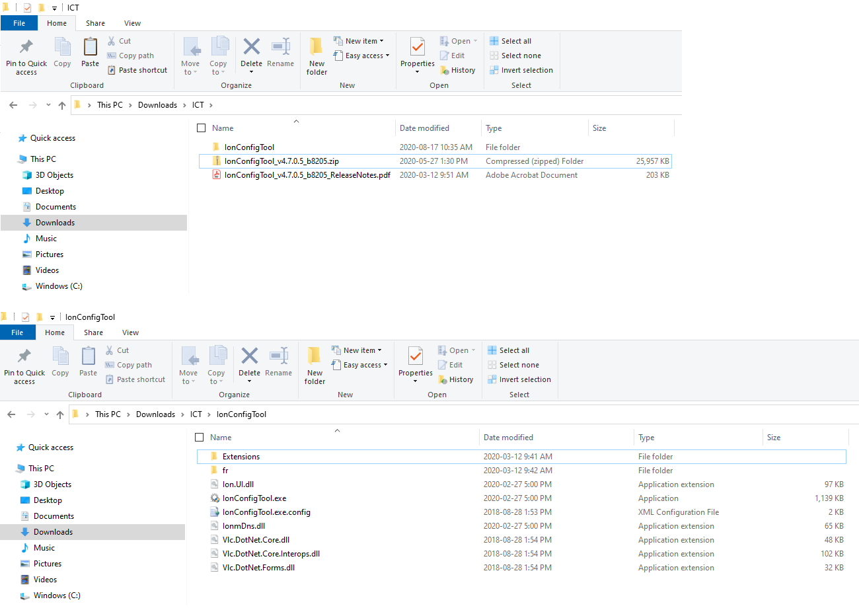
Task: Switch to the Share ribbon tab
Action: click(95, 22)
